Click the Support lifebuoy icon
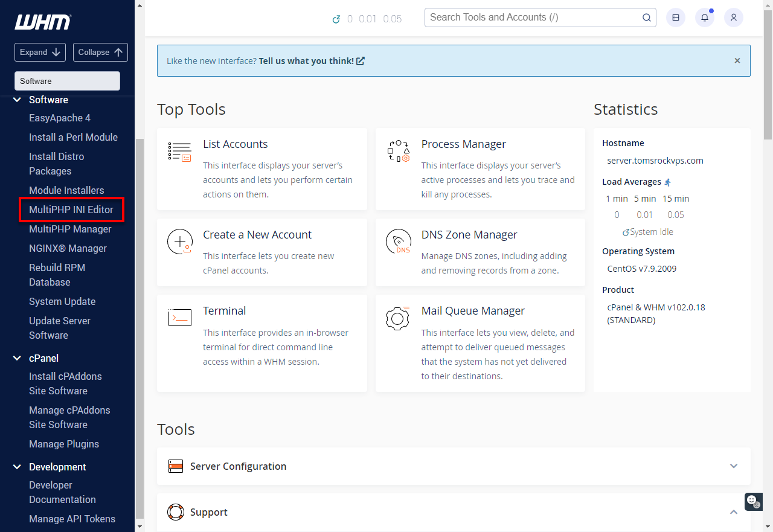Viewport: 773px width, 532px height. click(175, 512)
